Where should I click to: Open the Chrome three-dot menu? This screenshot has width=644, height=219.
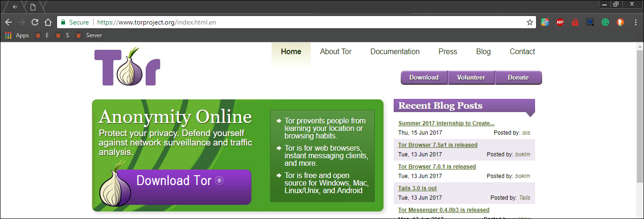pos(635,22)
